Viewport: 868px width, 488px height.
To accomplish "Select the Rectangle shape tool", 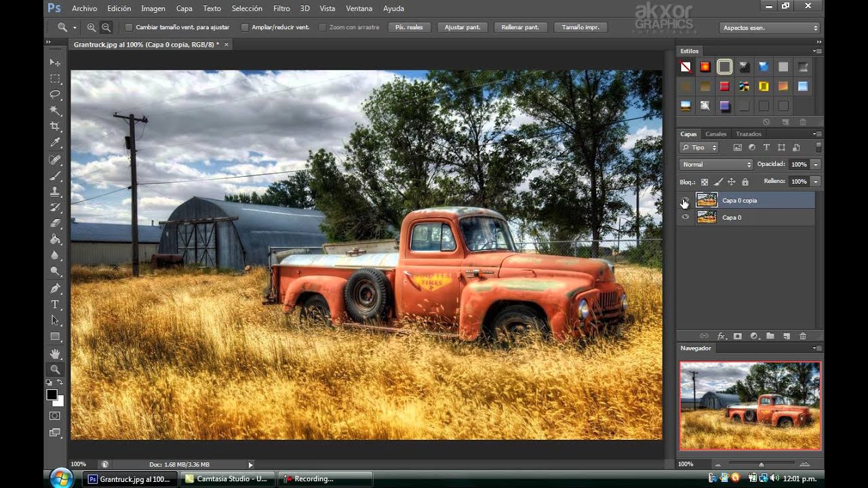I will [55, 336].
